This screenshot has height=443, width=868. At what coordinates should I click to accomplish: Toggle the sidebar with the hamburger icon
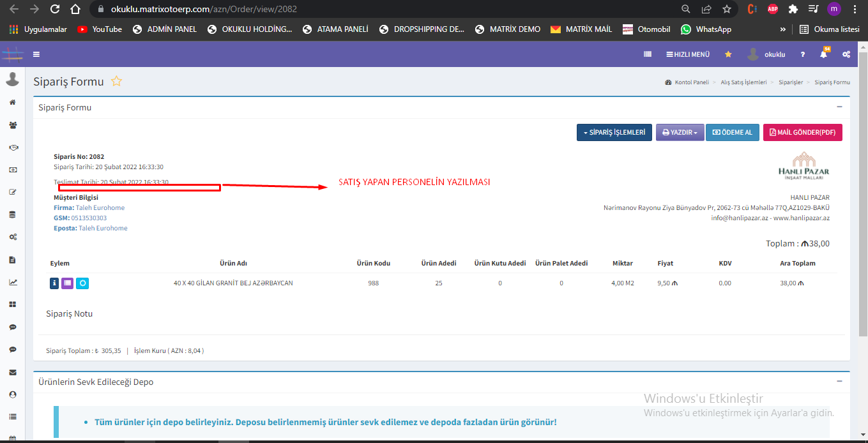point(36,54)
